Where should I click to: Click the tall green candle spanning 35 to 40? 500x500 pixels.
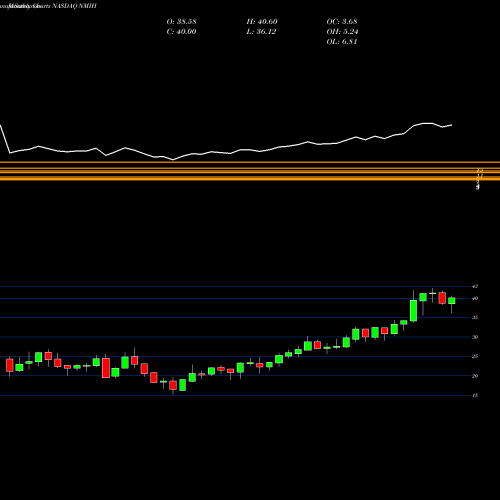414,311
